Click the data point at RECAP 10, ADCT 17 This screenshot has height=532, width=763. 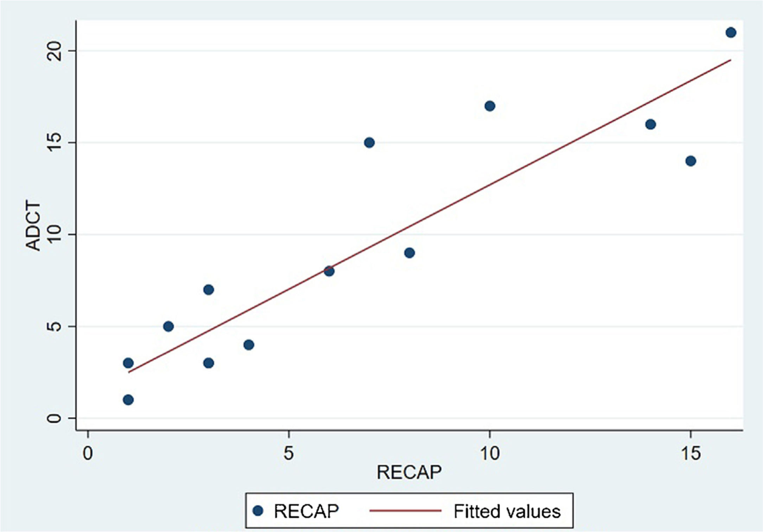(x=490, y=106)
